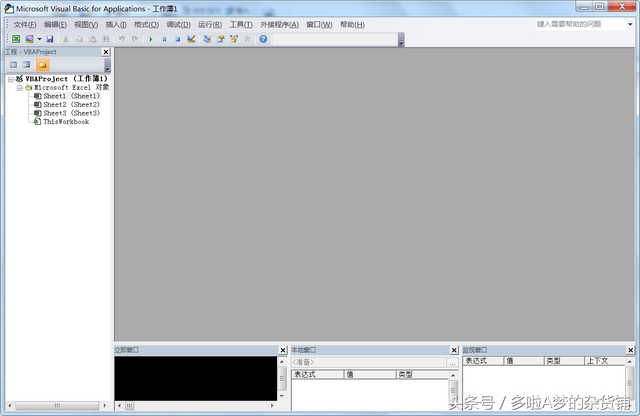Click the Reset stop icon
The width and height of the screenshot is (640, 416).
tap(178, 39)
